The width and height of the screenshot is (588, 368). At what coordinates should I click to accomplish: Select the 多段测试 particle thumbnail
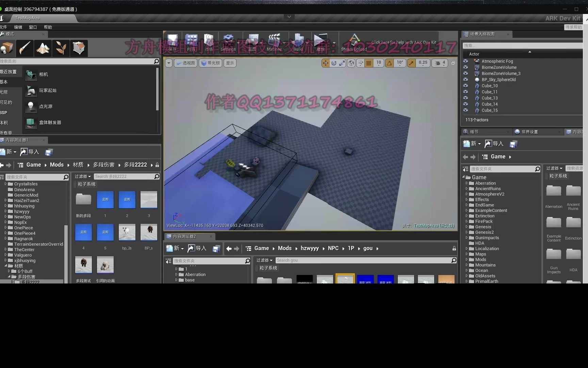coord(83,265)
